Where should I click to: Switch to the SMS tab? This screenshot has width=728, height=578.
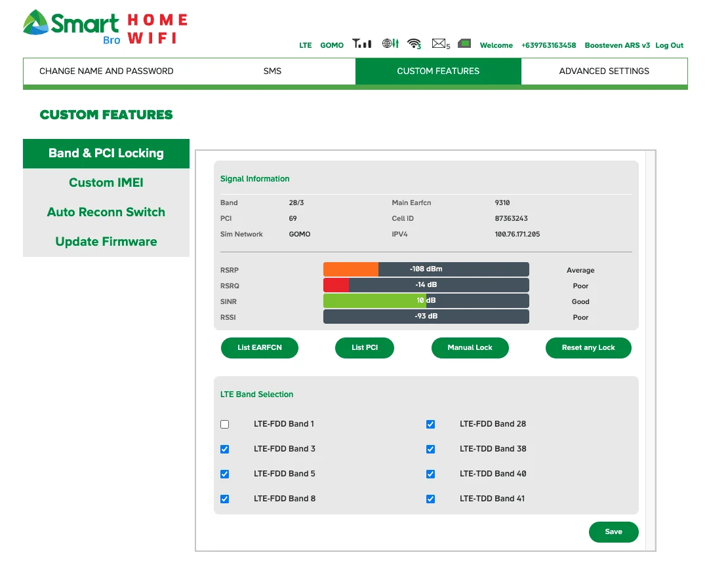(x=273, y=71)
